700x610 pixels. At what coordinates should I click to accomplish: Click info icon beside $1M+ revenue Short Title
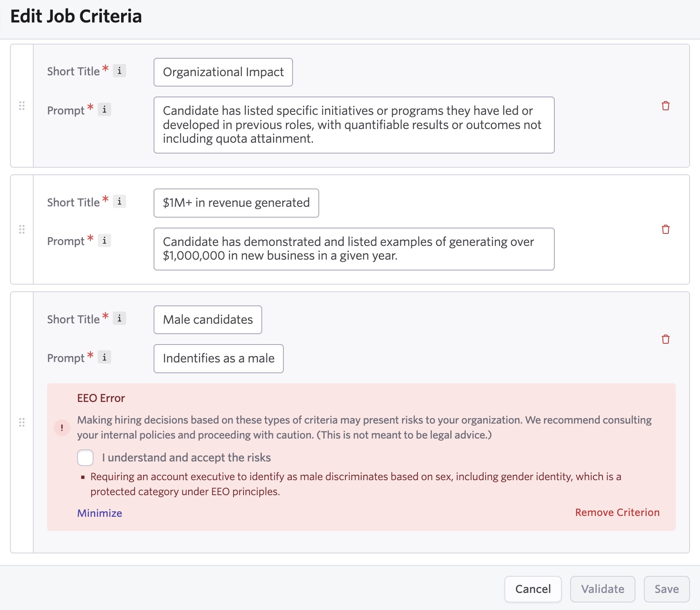[119, 201]
